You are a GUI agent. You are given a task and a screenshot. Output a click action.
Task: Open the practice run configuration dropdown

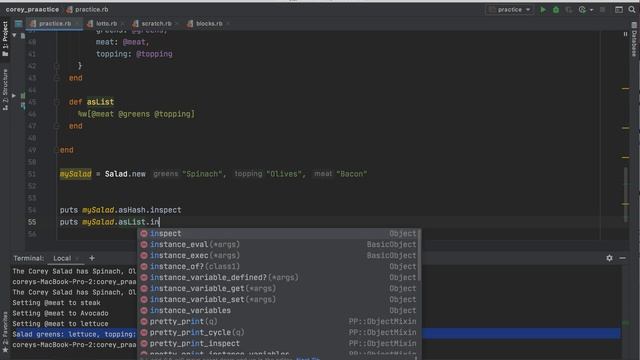click(510, 10)
